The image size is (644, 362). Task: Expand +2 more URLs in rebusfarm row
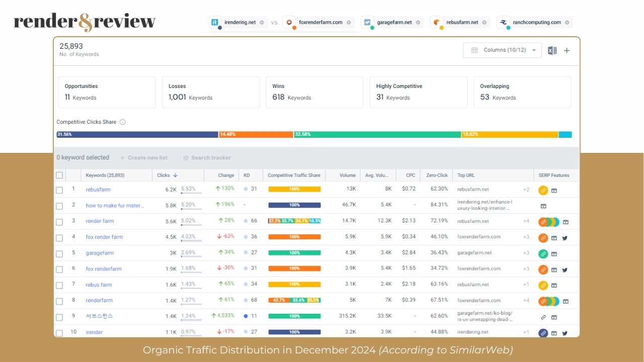tap(526, 190)
